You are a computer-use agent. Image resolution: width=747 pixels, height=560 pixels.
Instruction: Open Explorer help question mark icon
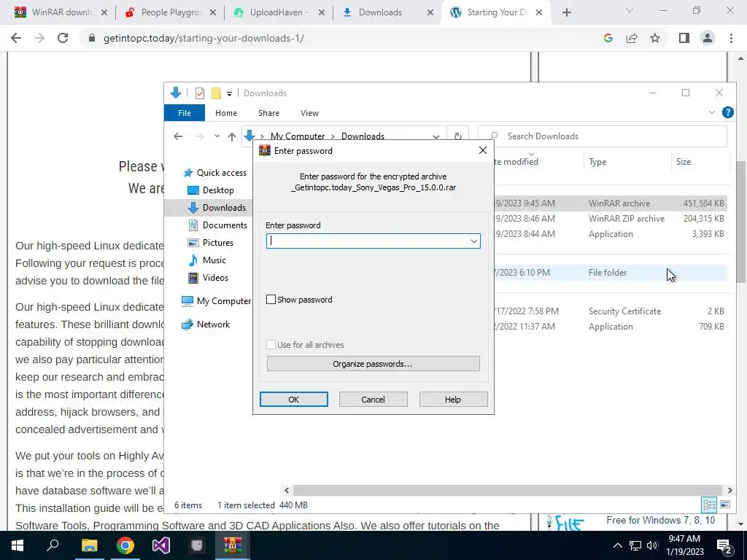pos(727,112)
